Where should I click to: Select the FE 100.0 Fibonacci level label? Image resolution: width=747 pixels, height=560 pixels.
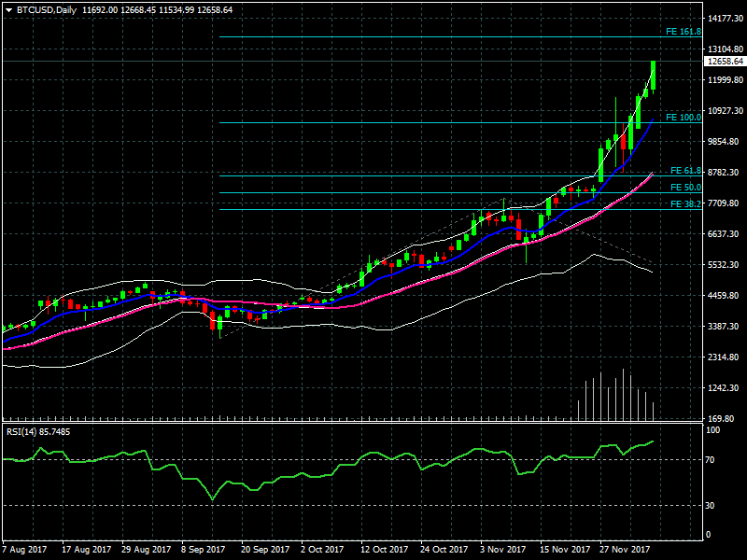pos(683,118)
